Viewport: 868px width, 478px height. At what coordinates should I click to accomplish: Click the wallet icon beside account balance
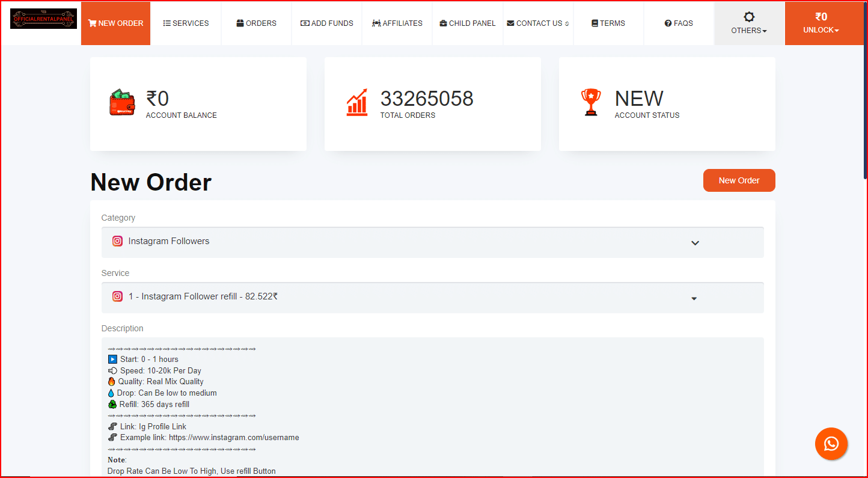[x=122, y=103]
